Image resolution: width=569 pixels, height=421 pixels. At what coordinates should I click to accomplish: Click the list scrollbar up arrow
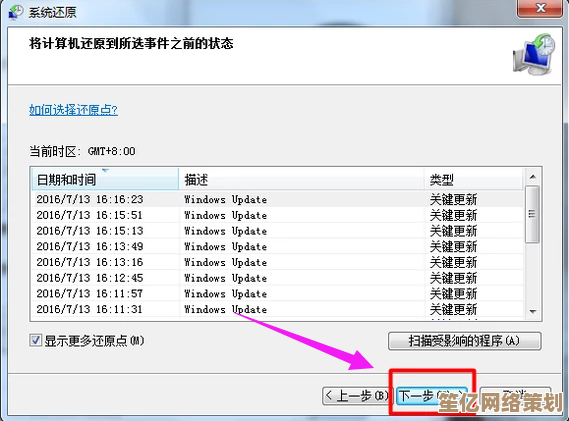533,177
